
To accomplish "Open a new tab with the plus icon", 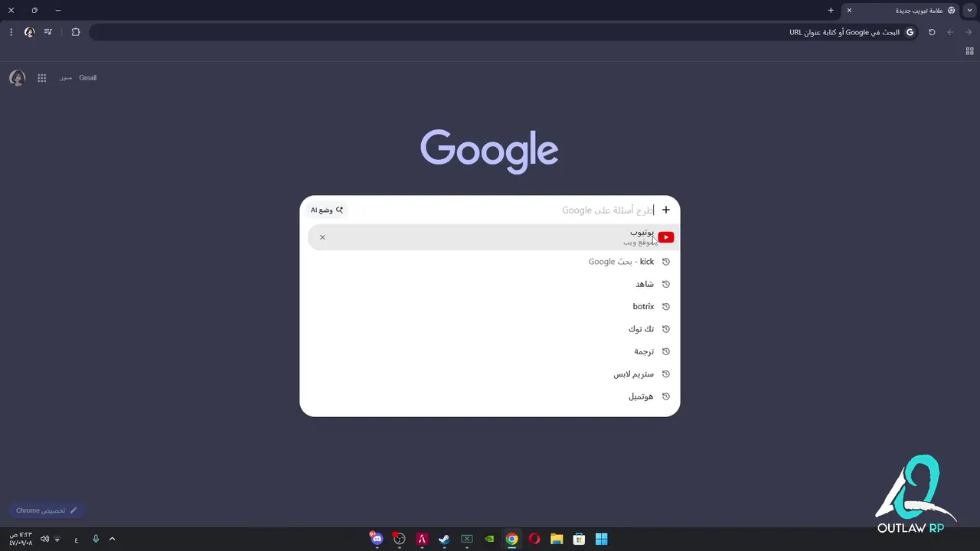I will [831, 10].
